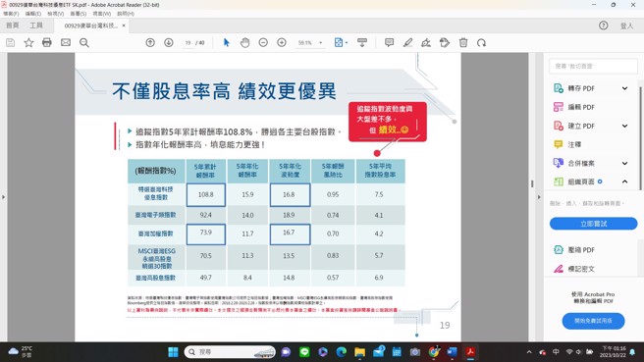Click the Print icon in the toolbar
This screenshot has width=644, height=362.
[47, 43]
